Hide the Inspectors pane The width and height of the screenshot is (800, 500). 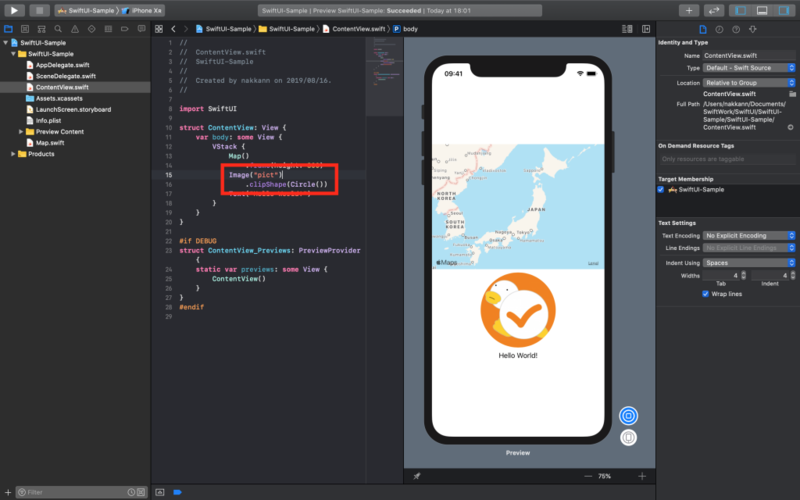point(784,10)
